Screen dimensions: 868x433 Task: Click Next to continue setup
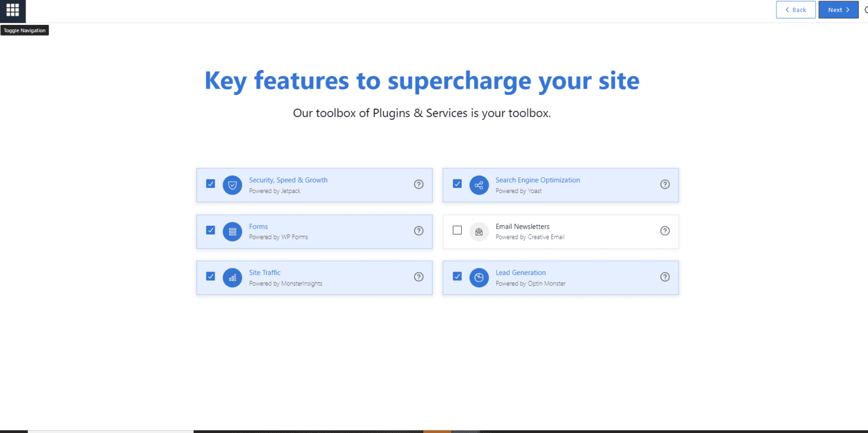(837, 10)
